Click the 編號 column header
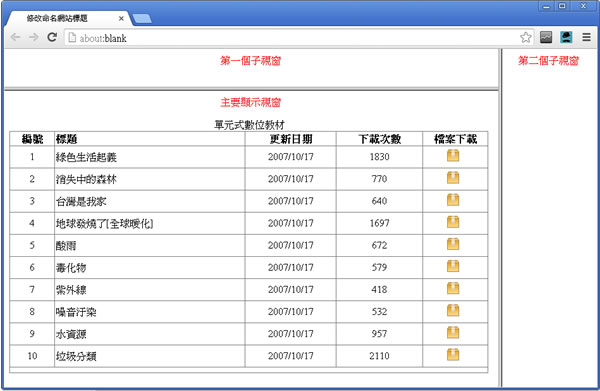Screen dimensions: 600x391 (32, 139)
